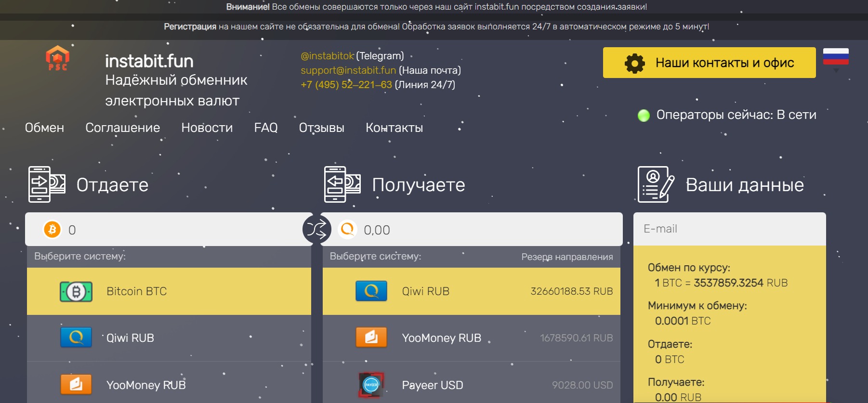Click the Payeer USD icon
868x403 pixels.
pos(371,384)
